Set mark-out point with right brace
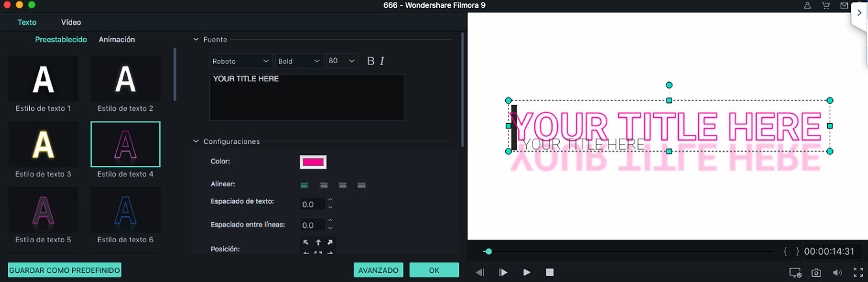Screen dimensions: 868x282 coord(798,251)
